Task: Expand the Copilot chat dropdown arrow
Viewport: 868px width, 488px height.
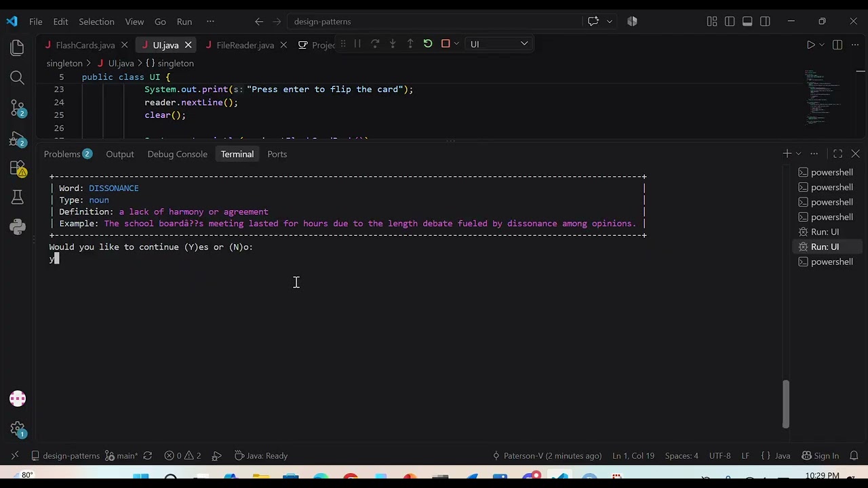Action: pyautogui.click(x=609, y=22)
